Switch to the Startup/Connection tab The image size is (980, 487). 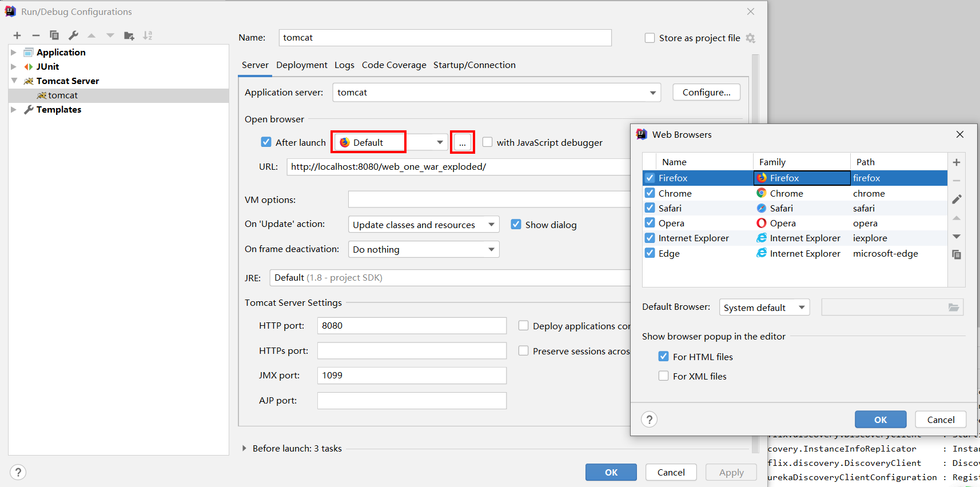(x=475, y=65)
